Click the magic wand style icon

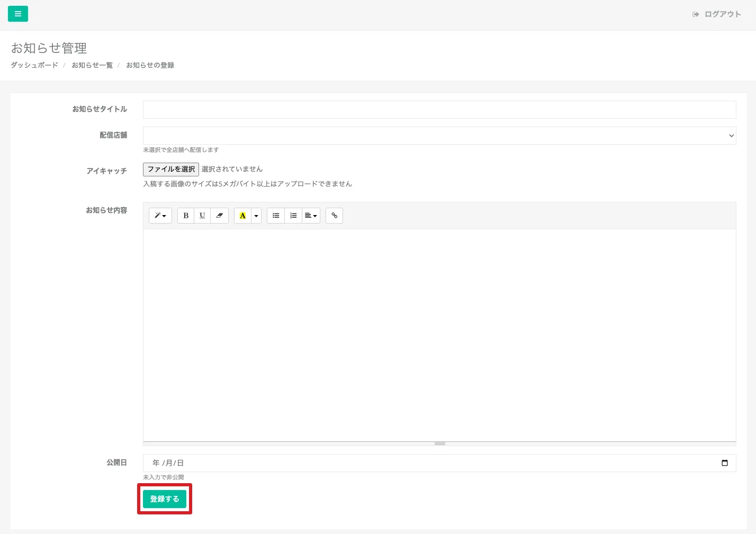coord(160,216)
